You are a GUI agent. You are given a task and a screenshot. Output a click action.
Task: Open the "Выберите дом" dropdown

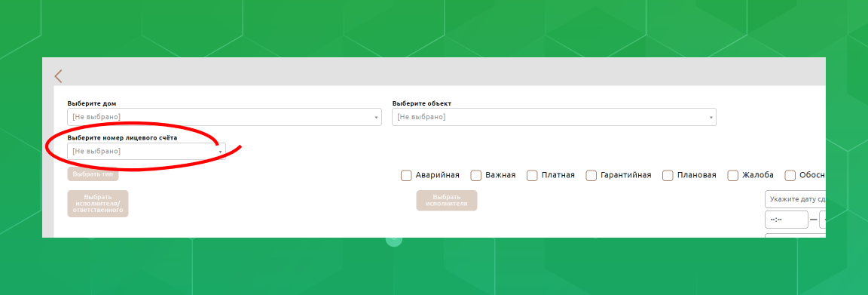[x=225, y=117]
